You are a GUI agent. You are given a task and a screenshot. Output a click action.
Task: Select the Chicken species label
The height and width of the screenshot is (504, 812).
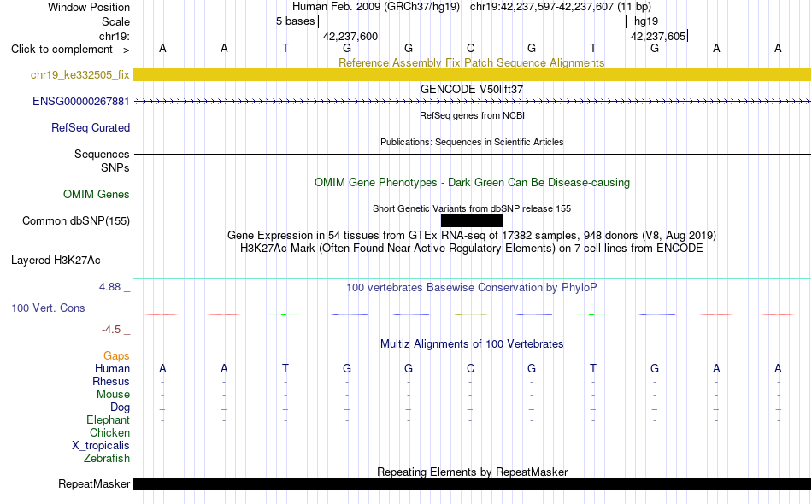pyautogui.click(x=109, y=432)
